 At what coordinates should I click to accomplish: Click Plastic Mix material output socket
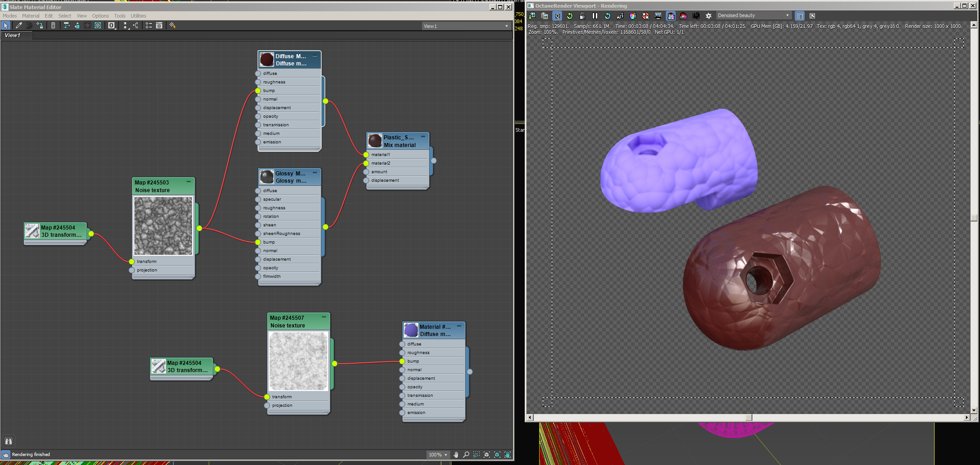[434, 161]
